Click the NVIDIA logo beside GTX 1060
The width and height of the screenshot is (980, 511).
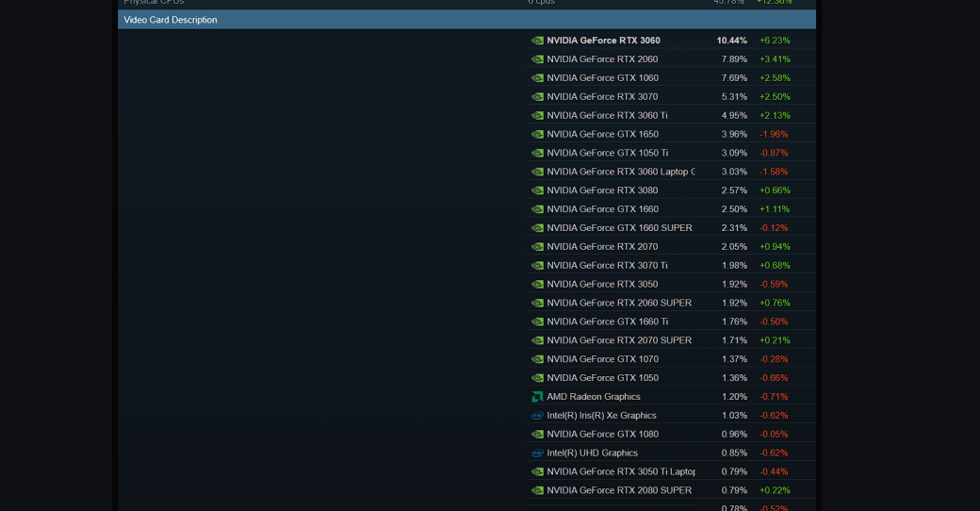(537, 77)
